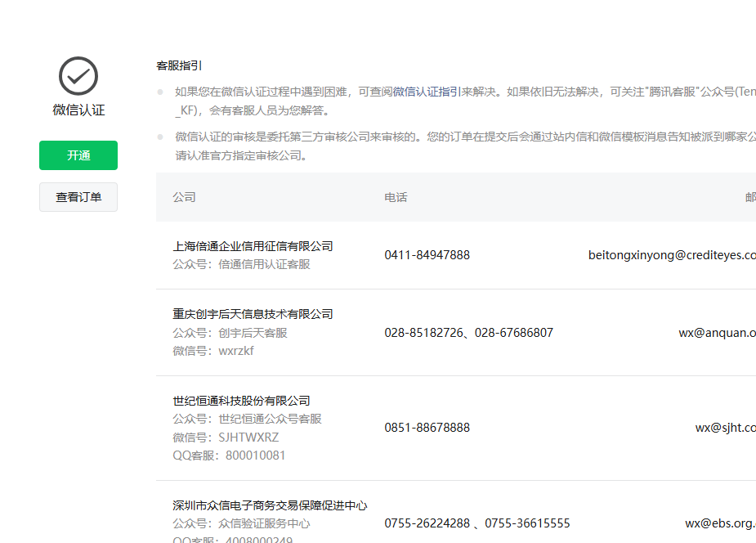Click the text 请认准官方指定审核公司

[x=241, y=155]
